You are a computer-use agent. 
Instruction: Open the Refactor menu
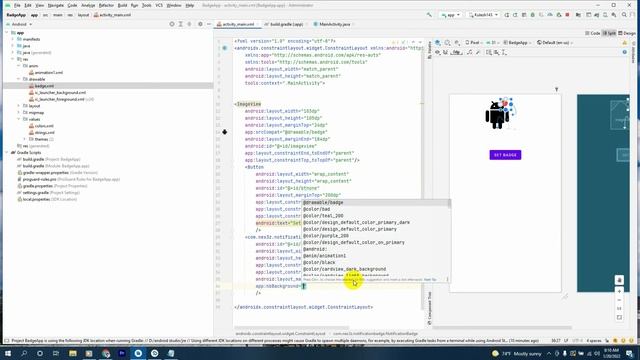pyautogui.click(x=106, y=5)
